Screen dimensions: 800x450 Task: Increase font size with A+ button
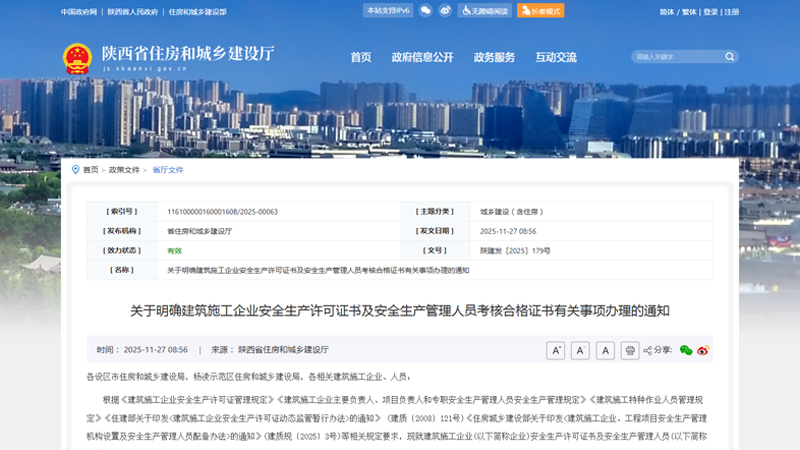coord(556,351)
